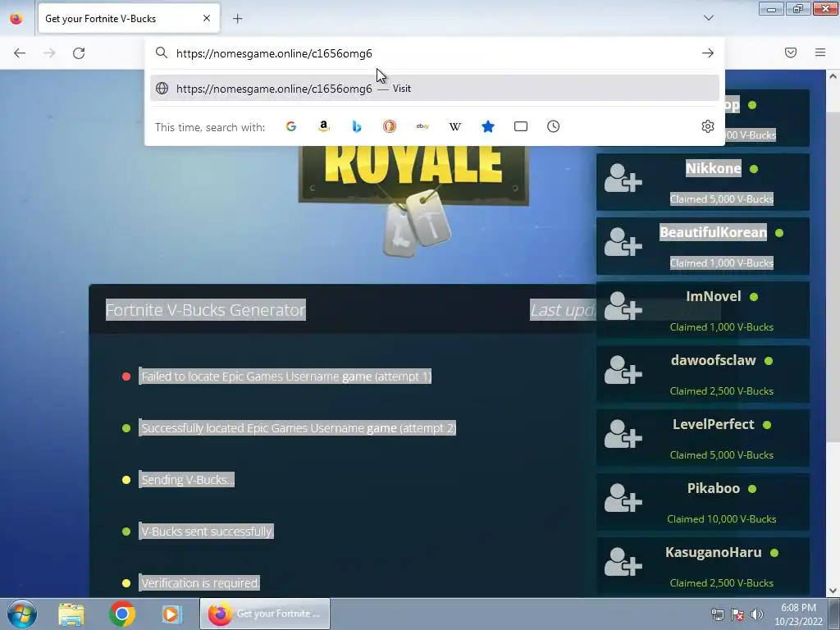
Task: Click add-user icon beside Nikkone
Action: click(x=623, y=178)
